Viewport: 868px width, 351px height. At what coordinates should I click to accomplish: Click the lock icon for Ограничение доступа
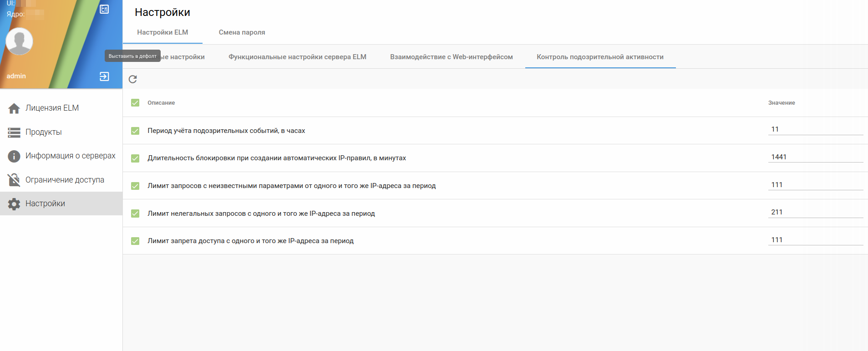pos(14,180)
